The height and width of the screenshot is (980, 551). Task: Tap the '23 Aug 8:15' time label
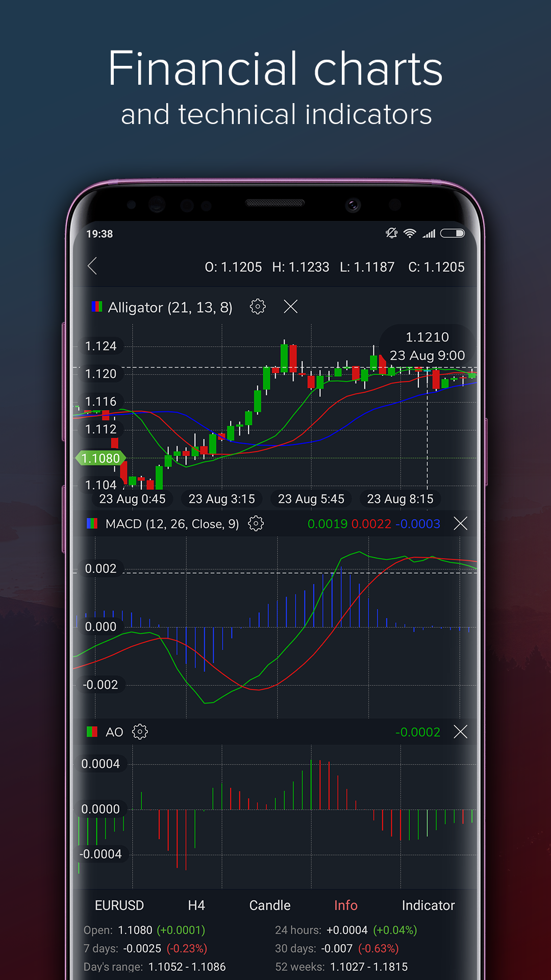(400, 499)
